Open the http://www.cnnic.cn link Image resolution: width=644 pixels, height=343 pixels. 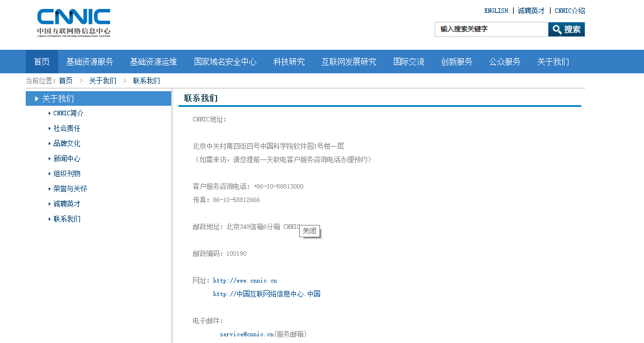click(245, 280)
